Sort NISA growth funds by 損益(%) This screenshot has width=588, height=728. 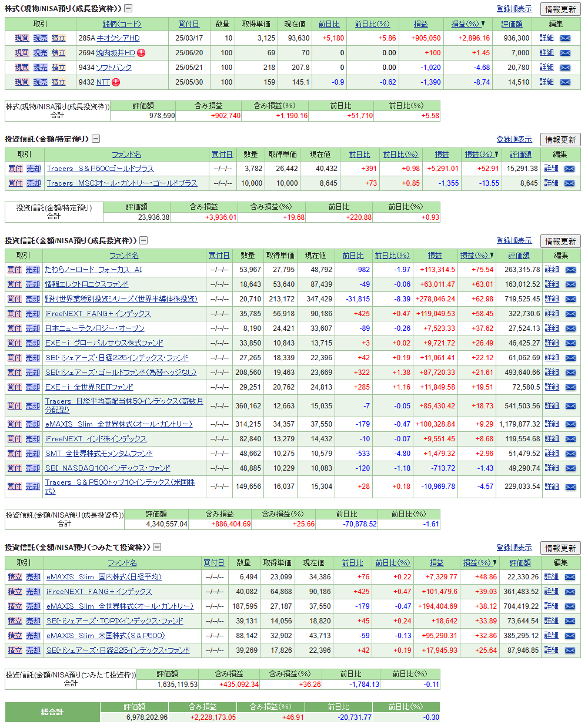coord(477,256)
